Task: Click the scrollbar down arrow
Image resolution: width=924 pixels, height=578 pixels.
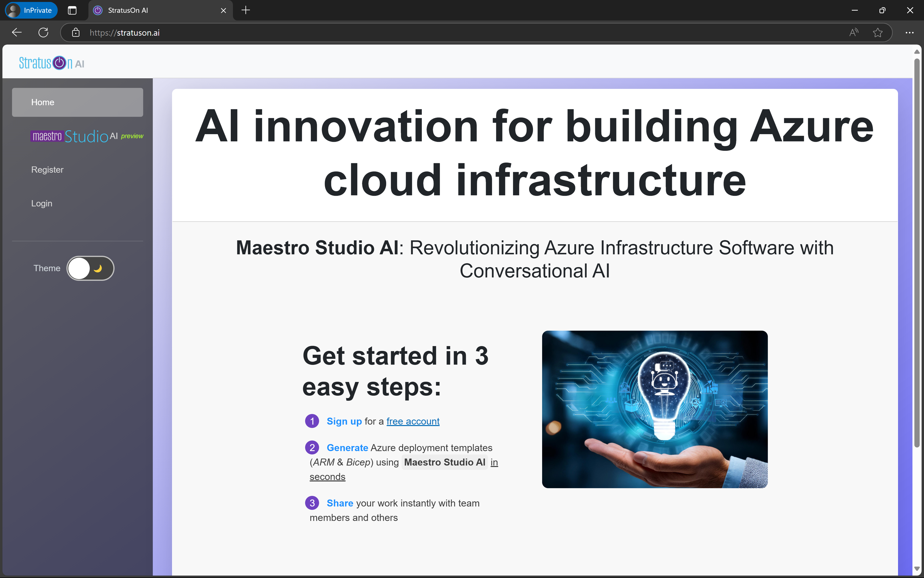Action: tap(917, 568)
